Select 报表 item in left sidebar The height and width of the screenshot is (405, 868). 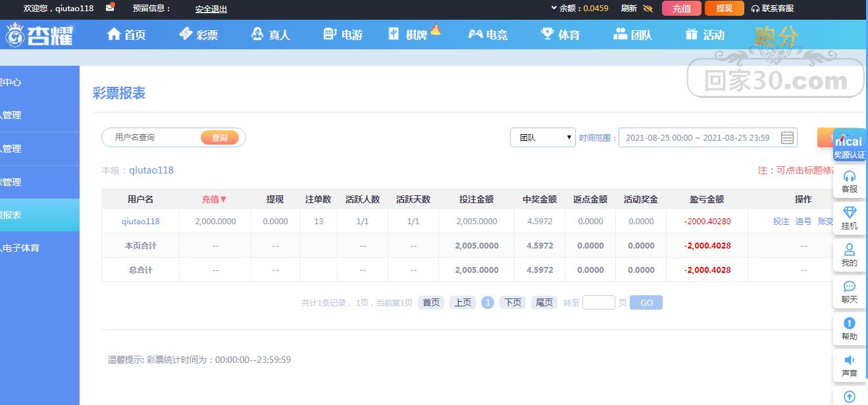39,215
